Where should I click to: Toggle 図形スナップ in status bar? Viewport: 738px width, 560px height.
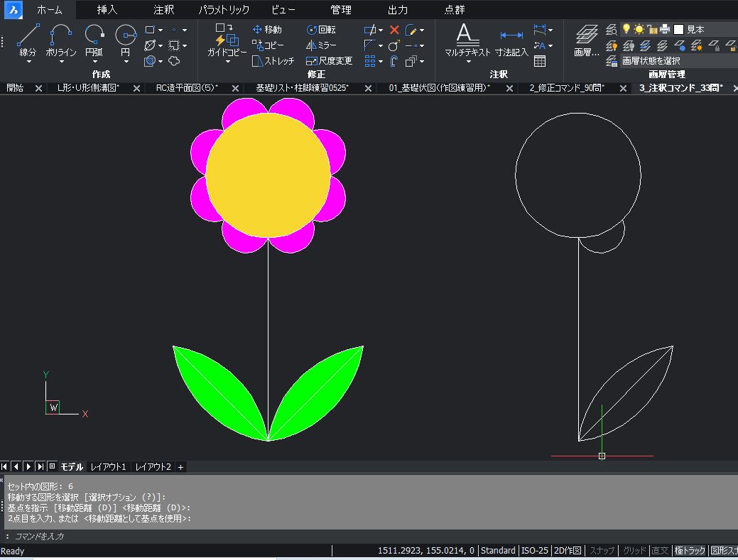[x=724, y=550]
